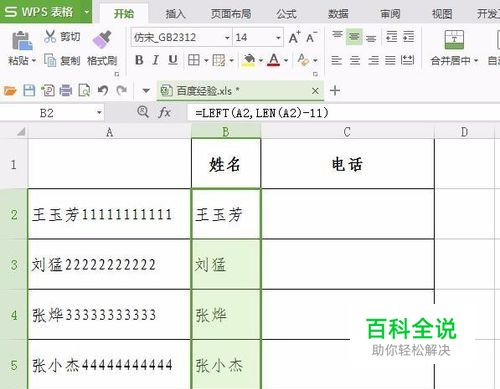This screenshot has height=389, width=500.
Task: Save the workbook with disk icon
Action: (29, 90)
